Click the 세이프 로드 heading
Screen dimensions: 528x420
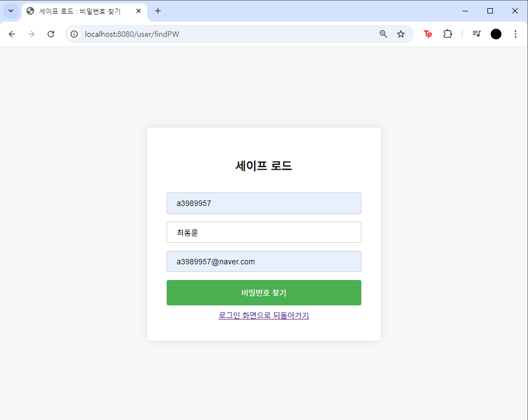[263, 165]
